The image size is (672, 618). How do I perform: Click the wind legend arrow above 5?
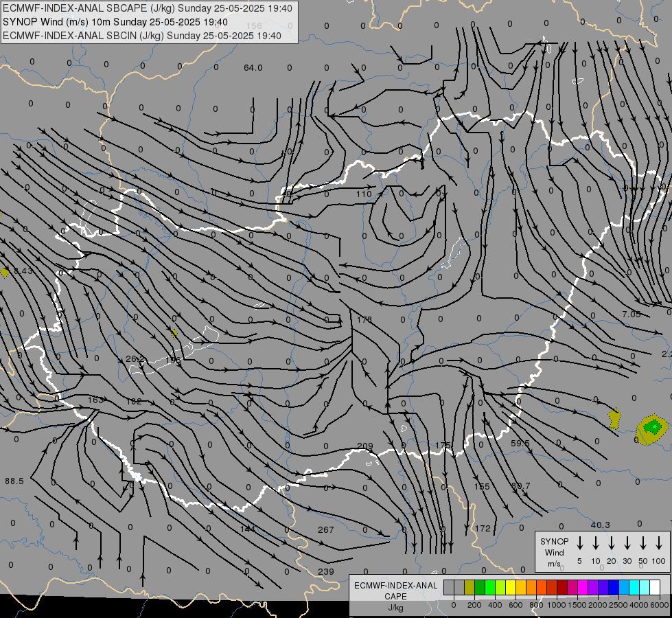579,543
